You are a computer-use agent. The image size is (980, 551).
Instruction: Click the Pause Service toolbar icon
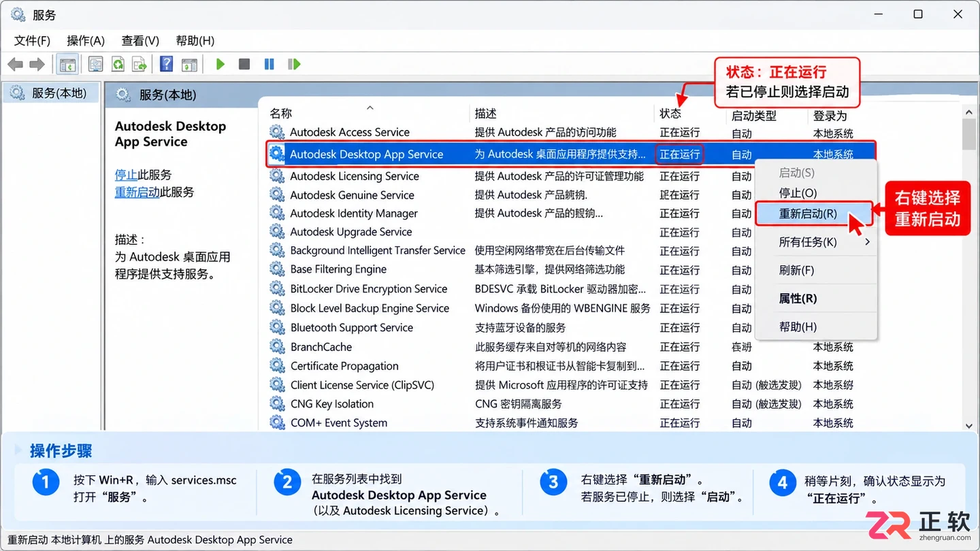(x=269, y=64)
